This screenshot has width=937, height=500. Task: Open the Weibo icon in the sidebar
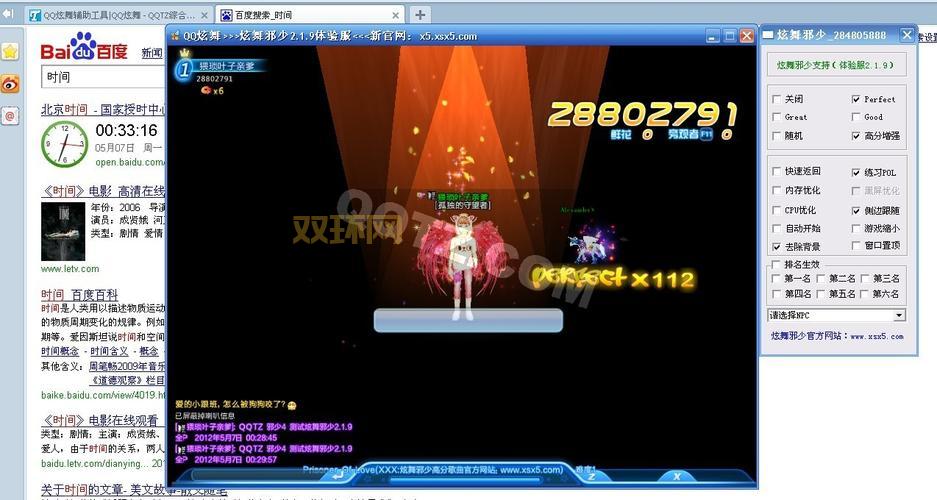pos(10,84)
